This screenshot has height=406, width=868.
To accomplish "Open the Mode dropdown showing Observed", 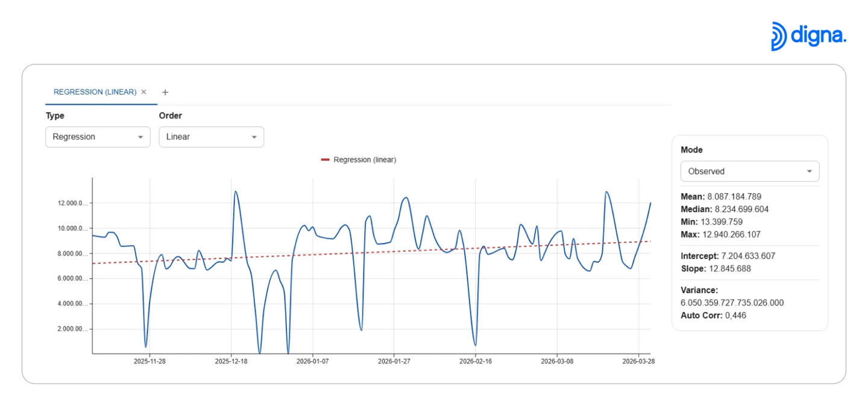I will (749, 171).
